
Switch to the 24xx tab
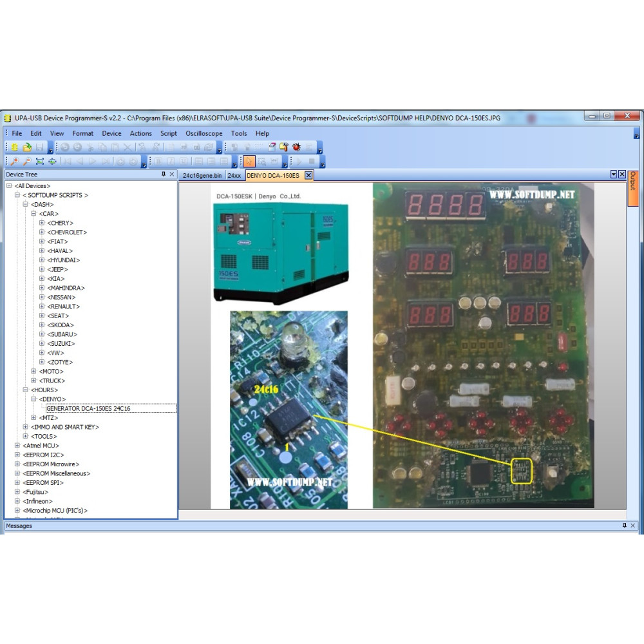(234, 176)
